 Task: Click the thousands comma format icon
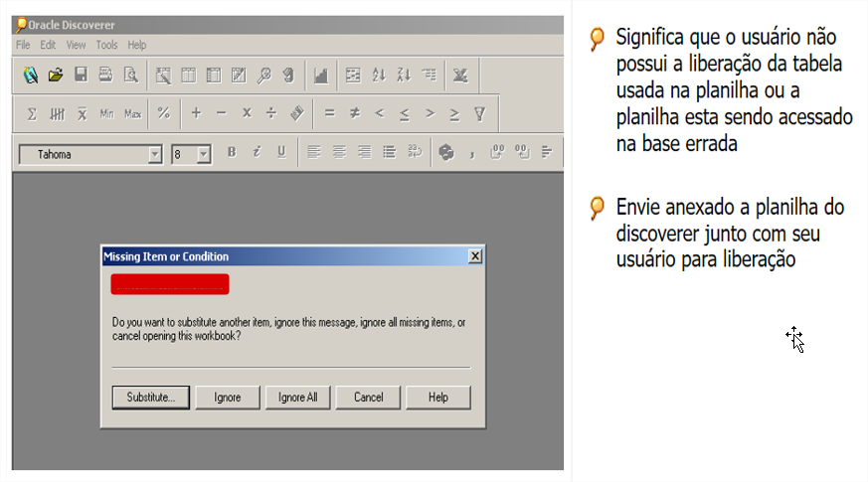tap(472, 154)
